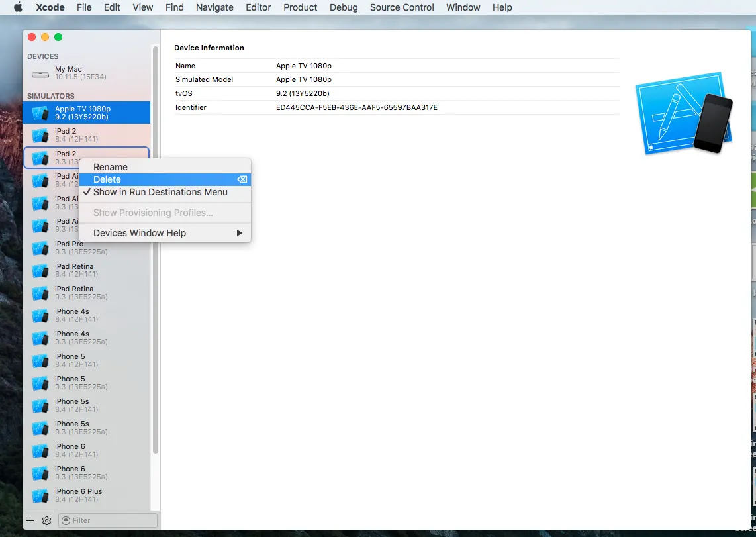This screenshot has height=537, width=756.
Task: Select the iPad Pro simulator icon
Action: [40, 248]
